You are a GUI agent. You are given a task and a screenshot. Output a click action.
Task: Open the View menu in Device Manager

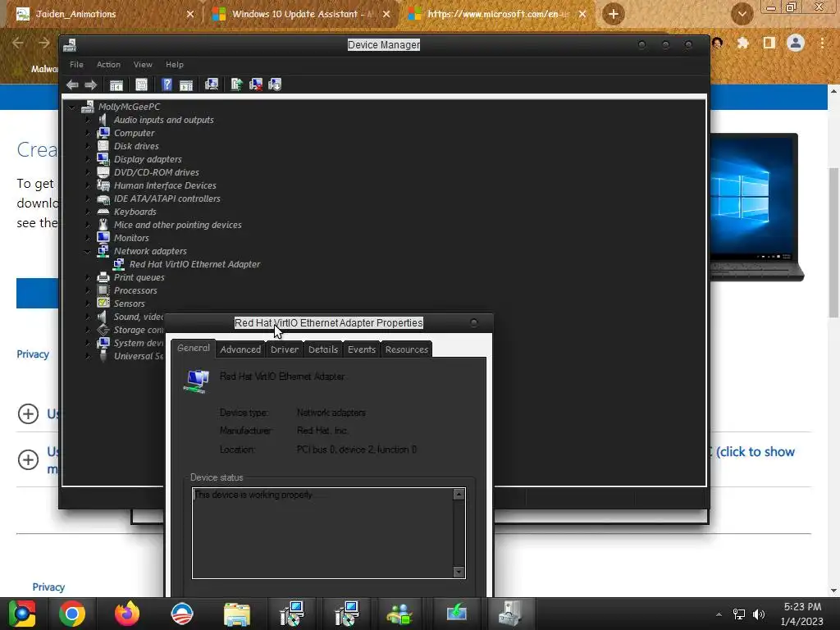pos(143,64)
